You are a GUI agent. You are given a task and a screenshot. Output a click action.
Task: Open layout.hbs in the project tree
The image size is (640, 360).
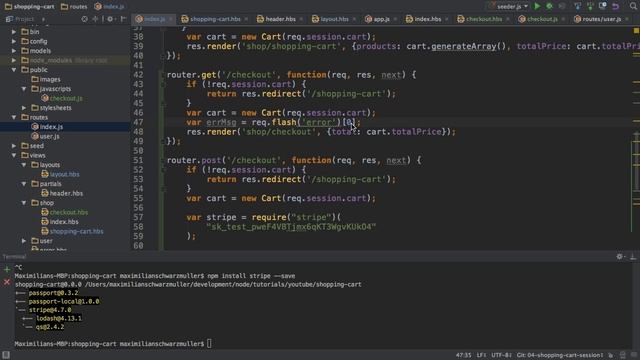click(60, 174)
